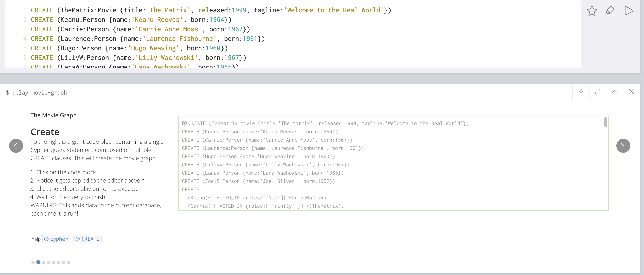This screenshot has height=275, width=644.
Task: Jump to the last guide slide dot
Action: (x=69, y=262)
